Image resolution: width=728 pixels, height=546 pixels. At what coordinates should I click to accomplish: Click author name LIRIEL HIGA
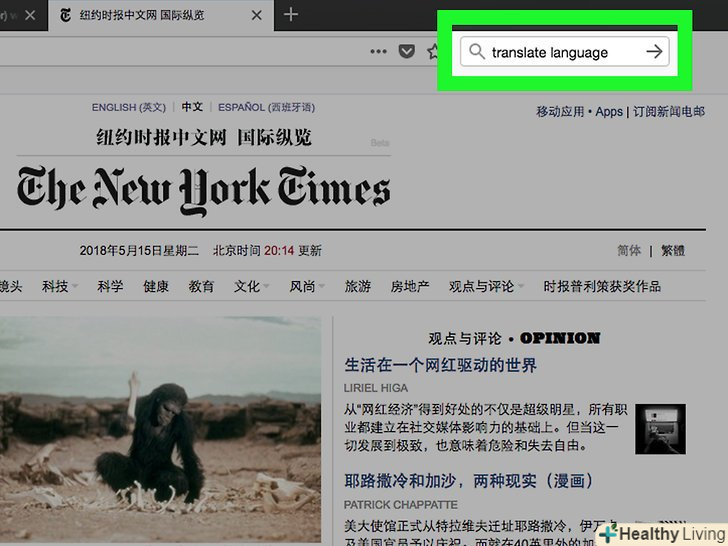pyautogui.click(x=376, y=388)
